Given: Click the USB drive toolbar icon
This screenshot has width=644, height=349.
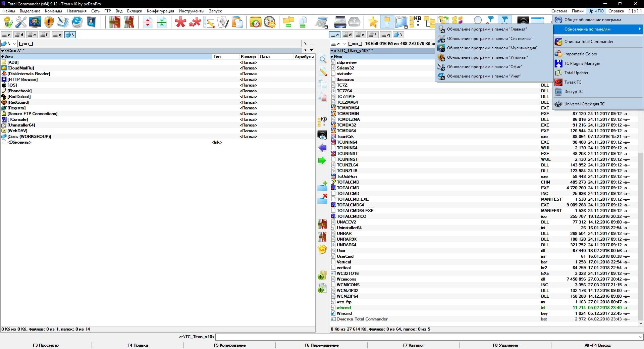Looking at the screenshot, I should click(x=354, y=22).
